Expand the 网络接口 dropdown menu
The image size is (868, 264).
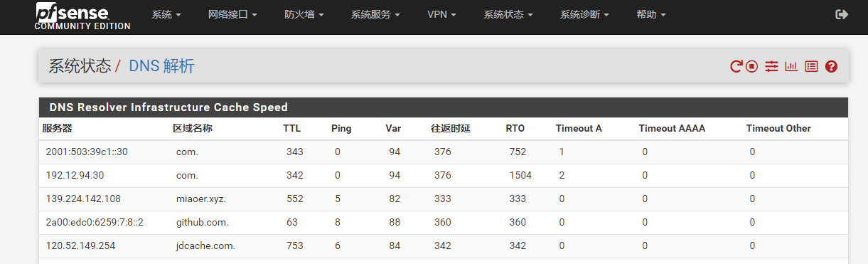coord(232,14)
